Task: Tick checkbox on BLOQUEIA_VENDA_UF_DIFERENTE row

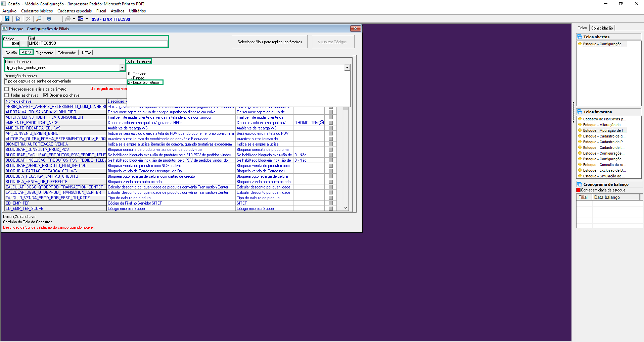Action: pos(331,182)
